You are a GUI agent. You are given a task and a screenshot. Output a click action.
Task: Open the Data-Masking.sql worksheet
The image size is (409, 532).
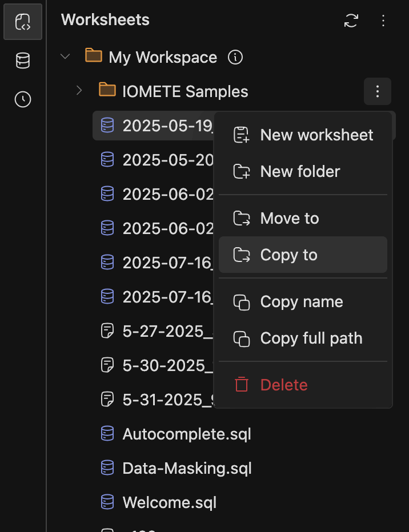click(x=187, y=468)
